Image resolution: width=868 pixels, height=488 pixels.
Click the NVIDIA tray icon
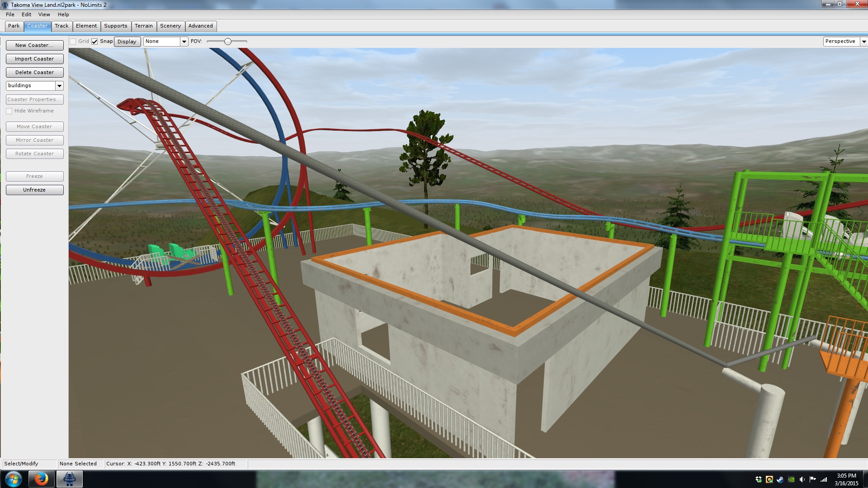click(791, 479)
